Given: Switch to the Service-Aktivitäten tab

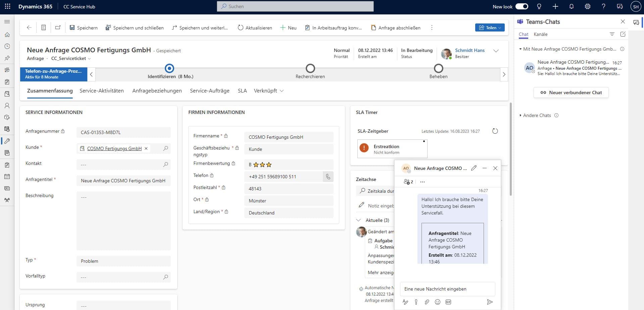Looking at the screenshot, I should pos(101,91).
